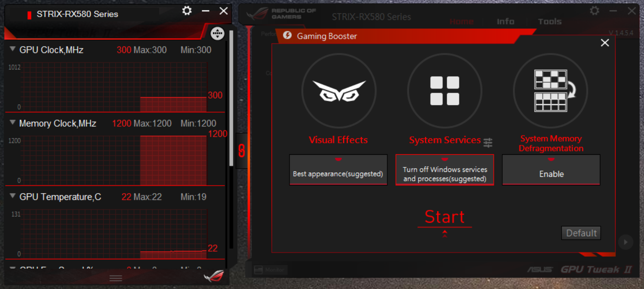Click the ROG logo in the monitor window
This screenshot has height=289, width=644.
(214, 276)
